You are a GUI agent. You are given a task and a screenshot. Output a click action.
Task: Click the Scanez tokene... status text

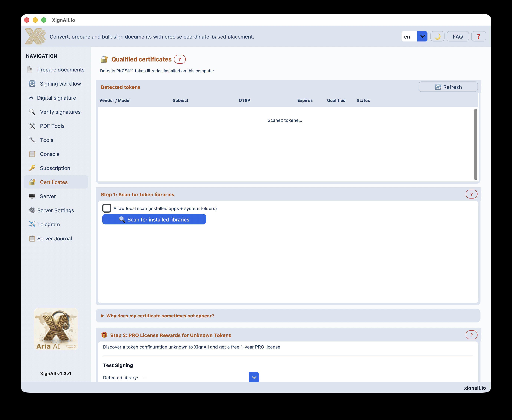point(285,120)
